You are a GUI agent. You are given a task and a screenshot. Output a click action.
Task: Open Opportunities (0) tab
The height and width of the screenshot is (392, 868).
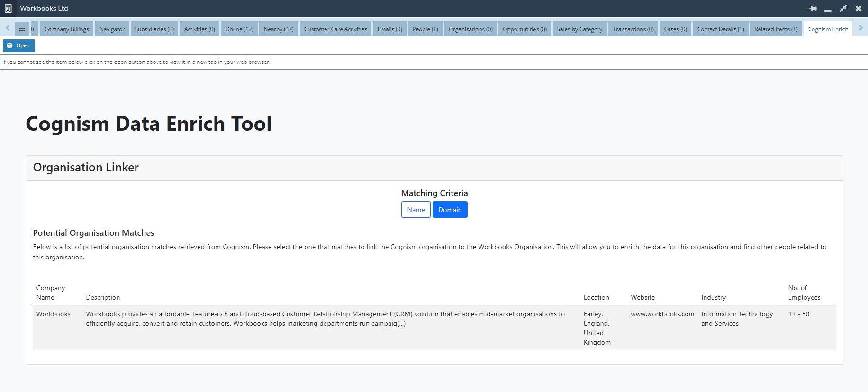tap(524, 29)
